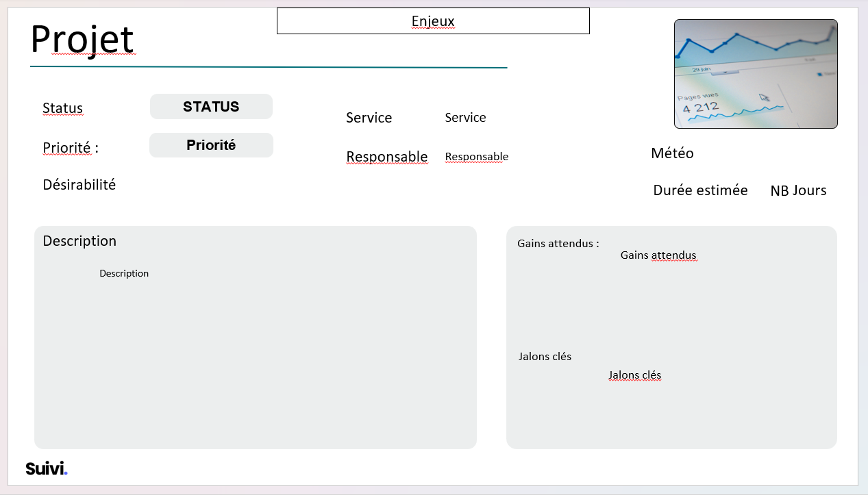This screenshot has height=495, width=868.
Task: Select the Météo label
Action: pyautogui.click(x=672, y=153)
